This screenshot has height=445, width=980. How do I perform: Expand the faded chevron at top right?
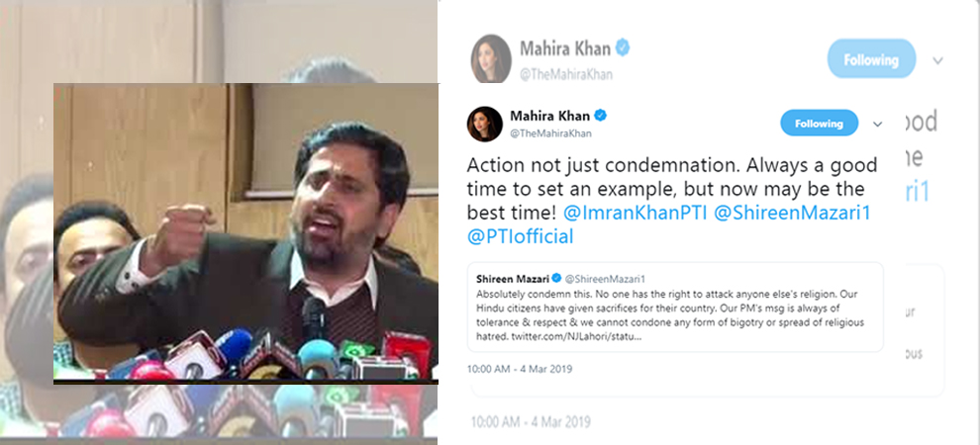pos(937,60)
